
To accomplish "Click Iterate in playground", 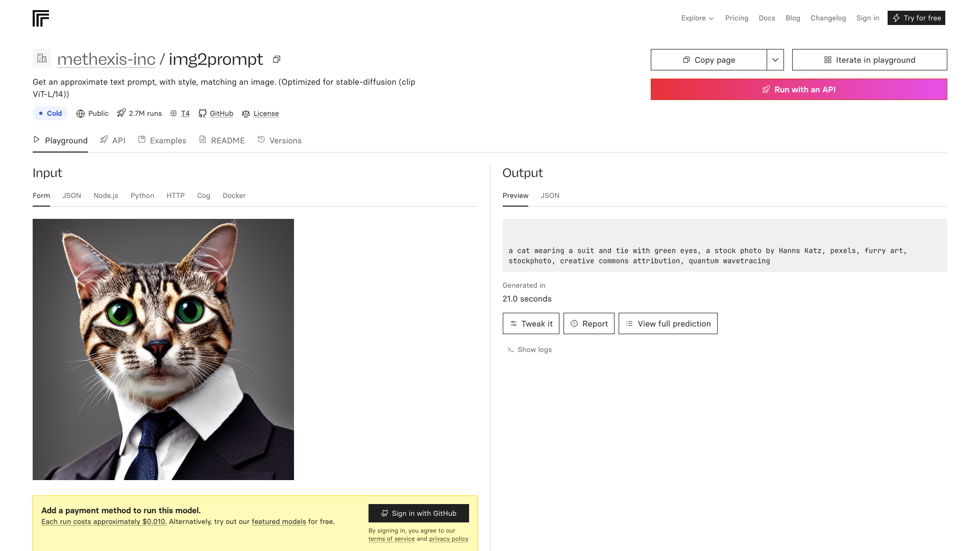I will coord(869,60).
